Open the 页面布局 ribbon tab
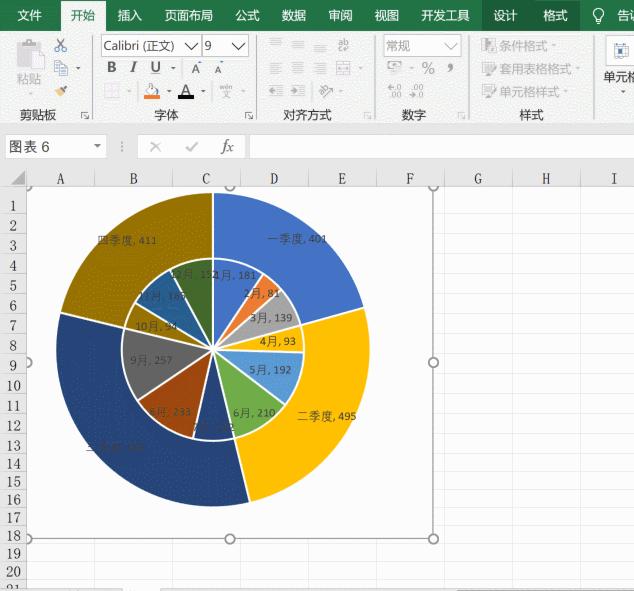 point(189,16)
